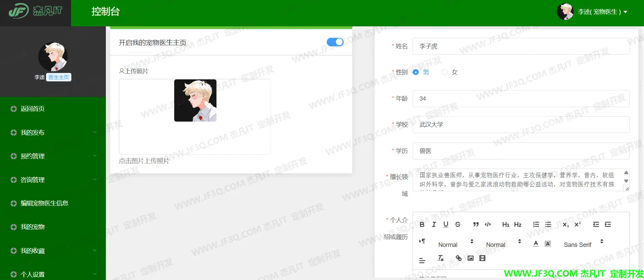Toggle bold formatting in the editor

tap(422, 225)
